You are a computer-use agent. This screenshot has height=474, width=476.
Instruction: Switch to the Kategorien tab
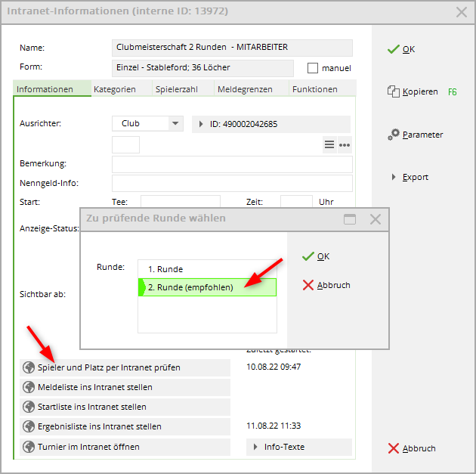115,89
